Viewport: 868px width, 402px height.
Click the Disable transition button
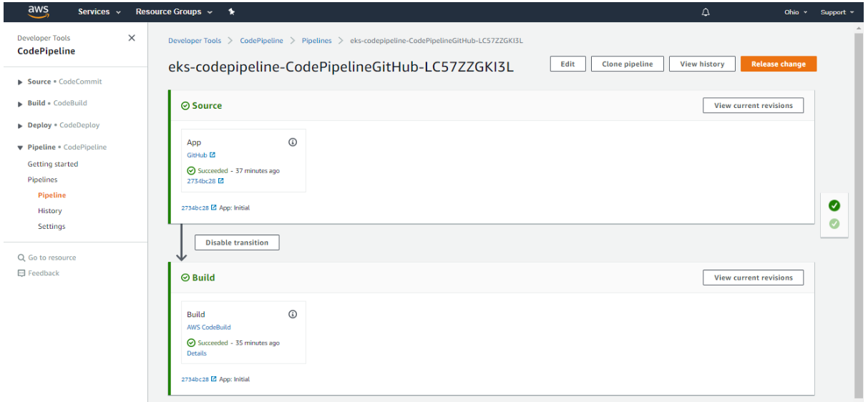237,242
